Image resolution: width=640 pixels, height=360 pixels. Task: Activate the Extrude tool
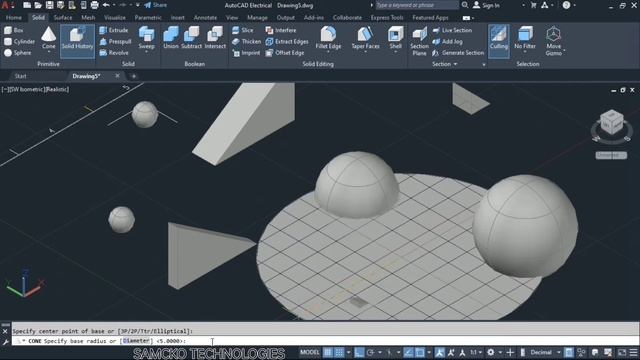pyautogui.click(x=114, y=30)
